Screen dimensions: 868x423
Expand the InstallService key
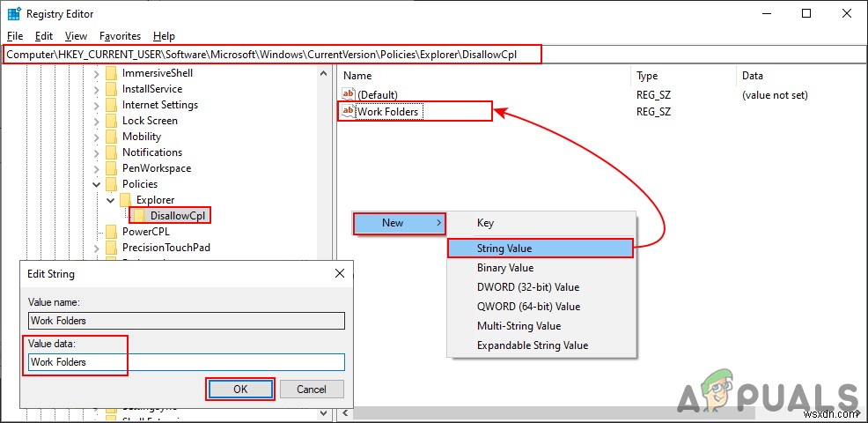(x=96, y=89)
